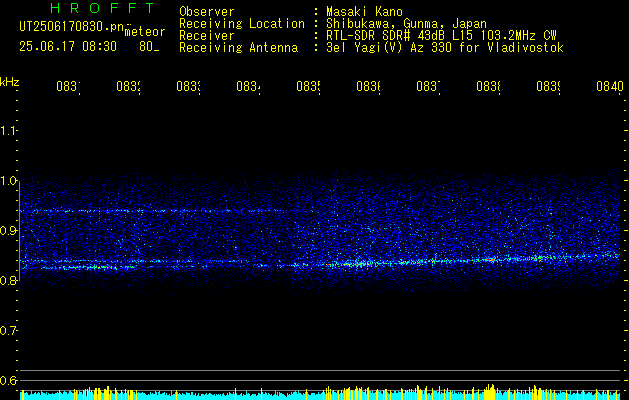Click the 0833 time marker
This screenshot has height=400, width=629.
pos(189,87)
